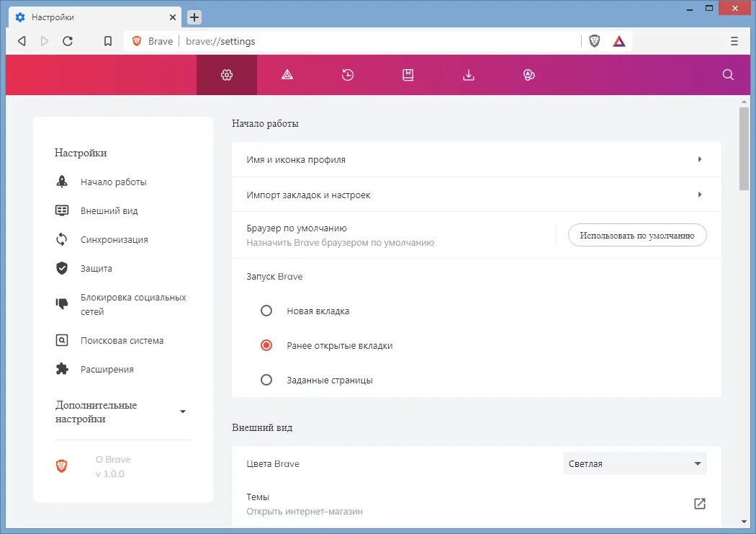756x534 pixels.
Task: Click the Темы row label
Action: click(x=258, y=497)
